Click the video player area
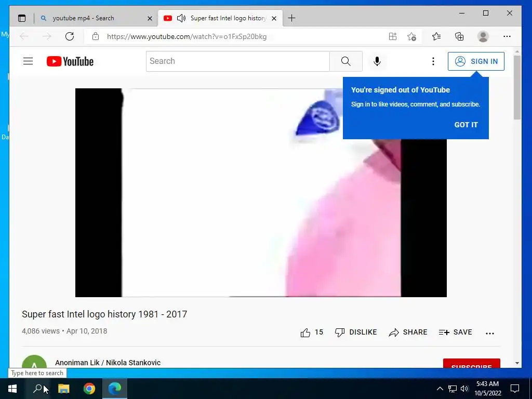This screenshot has height=399, width=532. pos(261,193)
